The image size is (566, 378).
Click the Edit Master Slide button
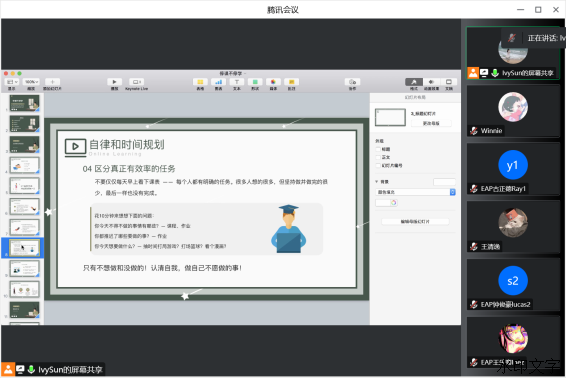pos(415,221)
